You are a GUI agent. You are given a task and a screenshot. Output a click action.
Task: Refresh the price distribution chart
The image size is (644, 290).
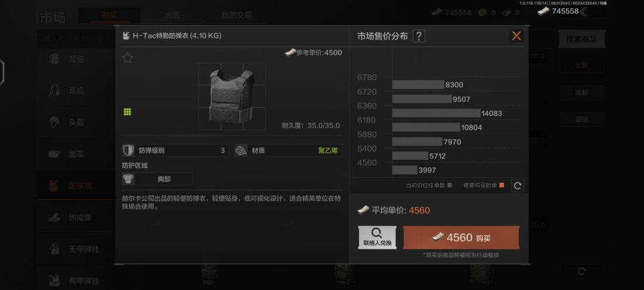(518, 186)
